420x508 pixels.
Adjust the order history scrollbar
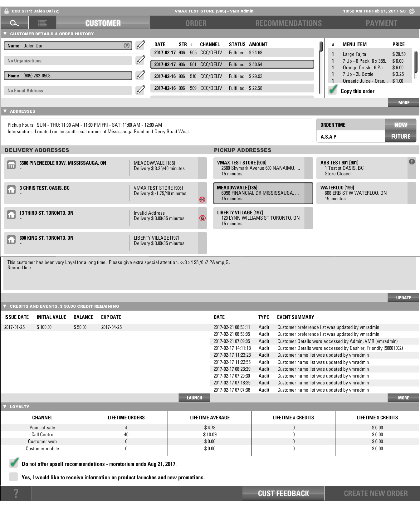[x=321, y=47]
